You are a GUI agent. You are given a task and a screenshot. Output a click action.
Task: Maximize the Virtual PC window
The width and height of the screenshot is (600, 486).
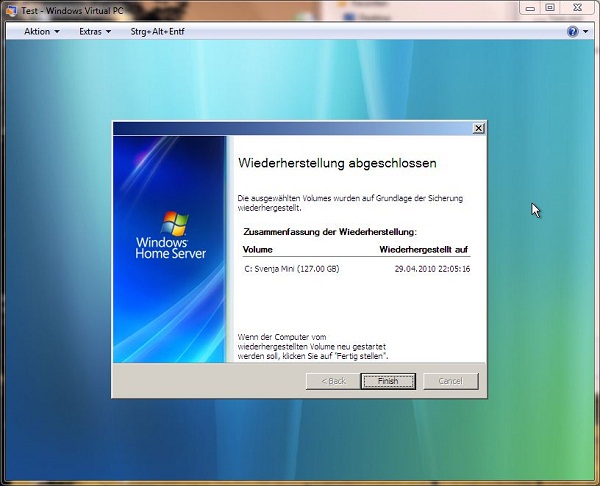point(550,8)
